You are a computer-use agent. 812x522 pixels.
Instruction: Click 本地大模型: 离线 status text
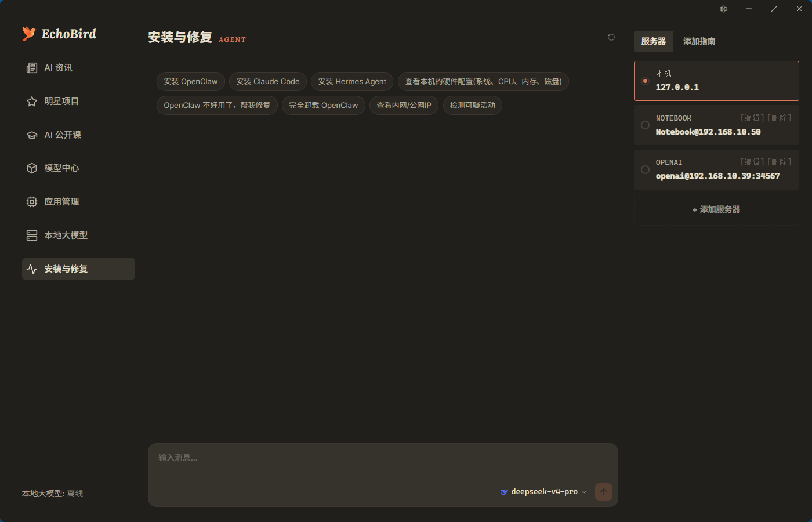53,494
